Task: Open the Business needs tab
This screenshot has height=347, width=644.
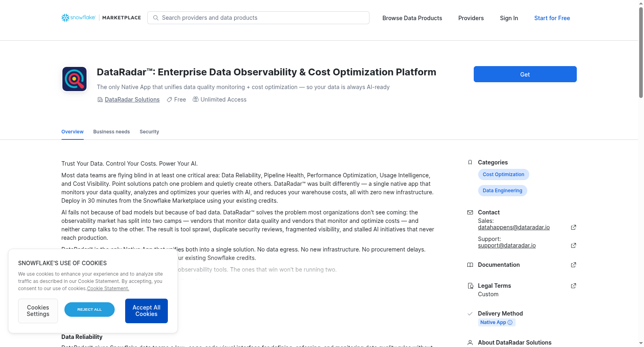Action: pyautogui.click(x=111, y=132)
